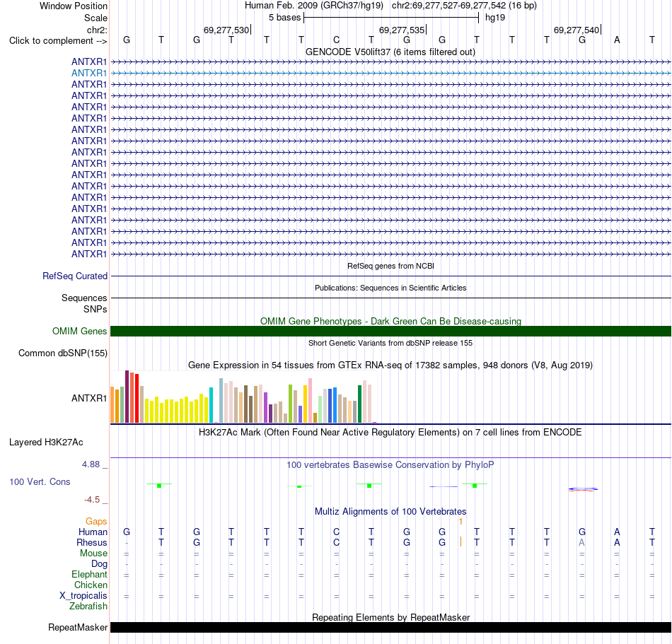This screenshot has width=672, height=644.
Task: Click ANTXR1 label beside GTEx bar chart
Action: (88, 398)
